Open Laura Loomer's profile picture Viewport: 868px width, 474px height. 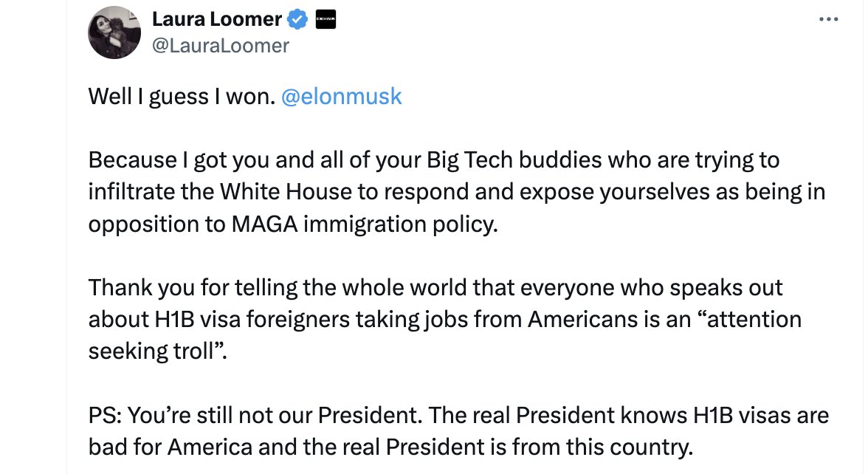(114, 32)
